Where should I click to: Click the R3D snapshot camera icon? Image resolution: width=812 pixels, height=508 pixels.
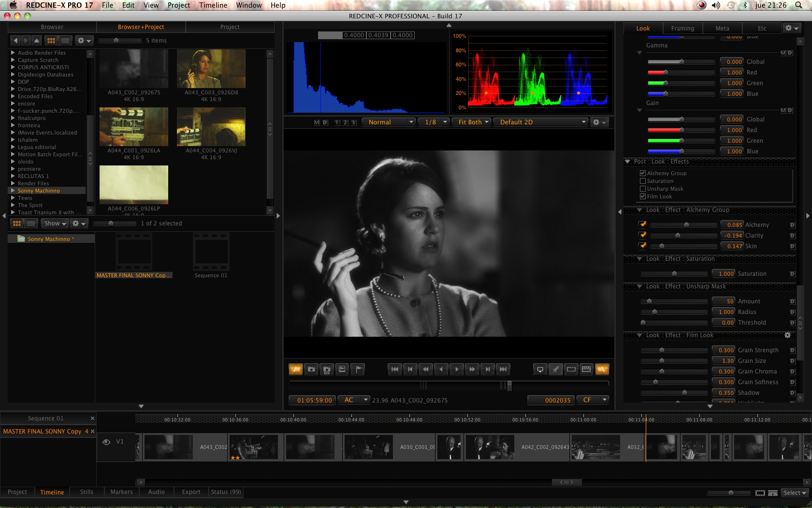click(327, 370)
